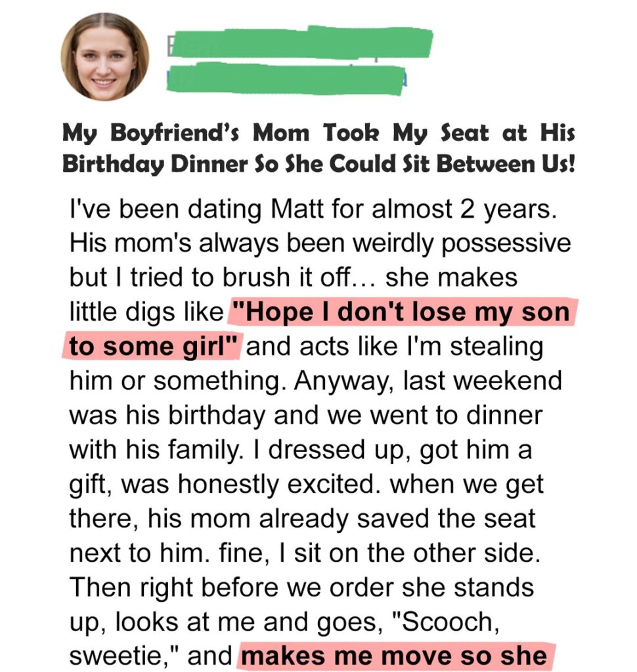Click the upper green redacted username bar
637x672 pixels.
[x=299, y=43]
